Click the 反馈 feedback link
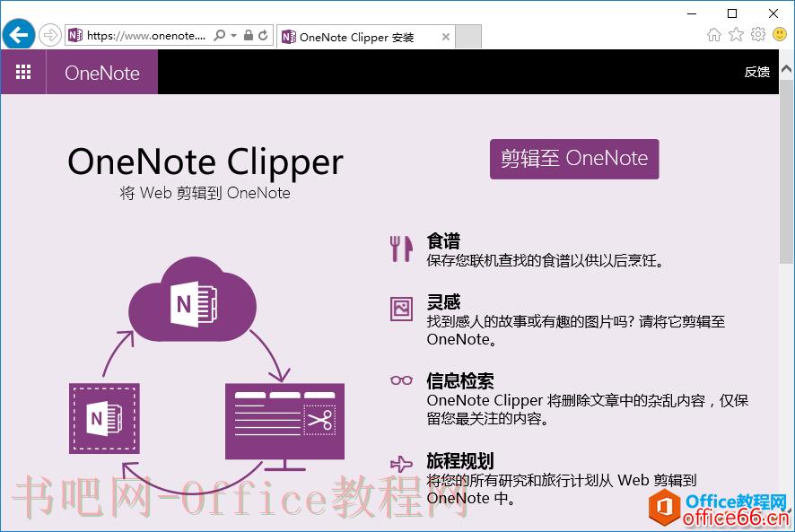Viewport: 795px width, 532px height. [x=757, y=72]
